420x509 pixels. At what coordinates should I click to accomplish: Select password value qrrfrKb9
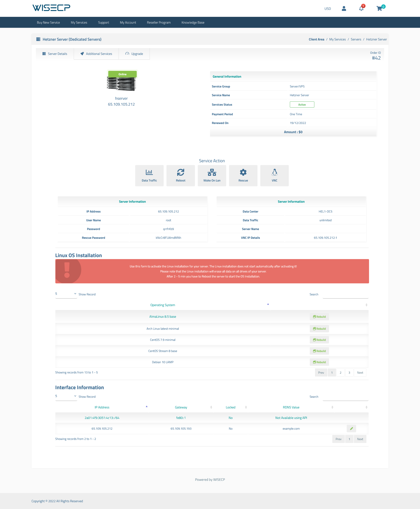point(168,229)
